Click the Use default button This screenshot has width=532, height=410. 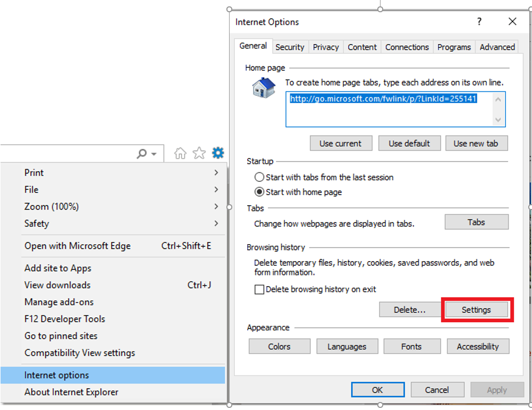[409, 144]
